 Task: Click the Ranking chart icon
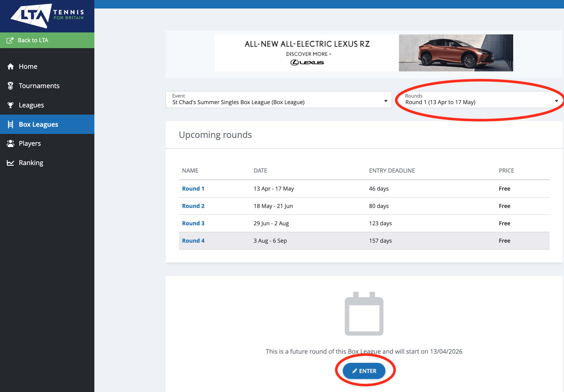click(x=10, y=163)
